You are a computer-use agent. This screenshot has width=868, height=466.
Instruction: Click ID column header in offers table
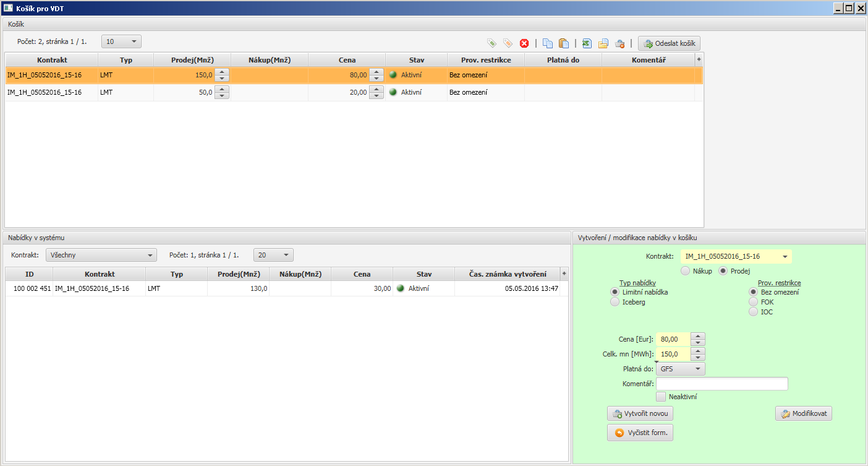[30, 274]
